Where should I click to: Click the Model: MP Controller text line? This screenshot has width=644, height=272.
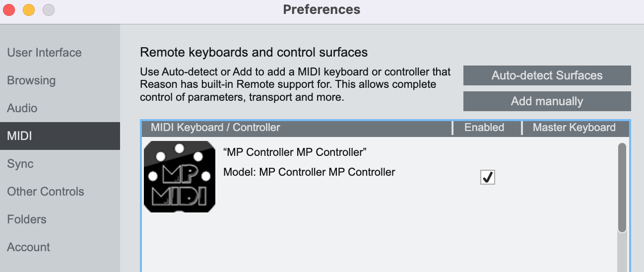[309, 172]
